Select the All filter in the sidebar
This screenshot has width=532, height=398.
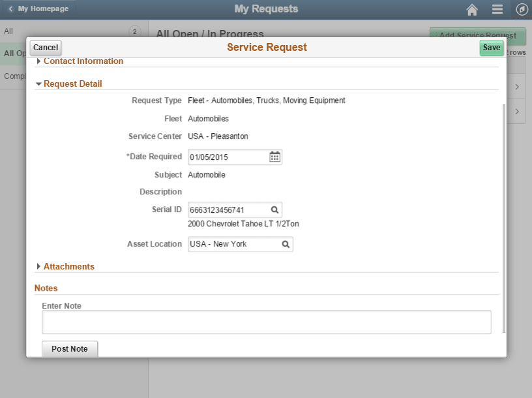[8, 31]
